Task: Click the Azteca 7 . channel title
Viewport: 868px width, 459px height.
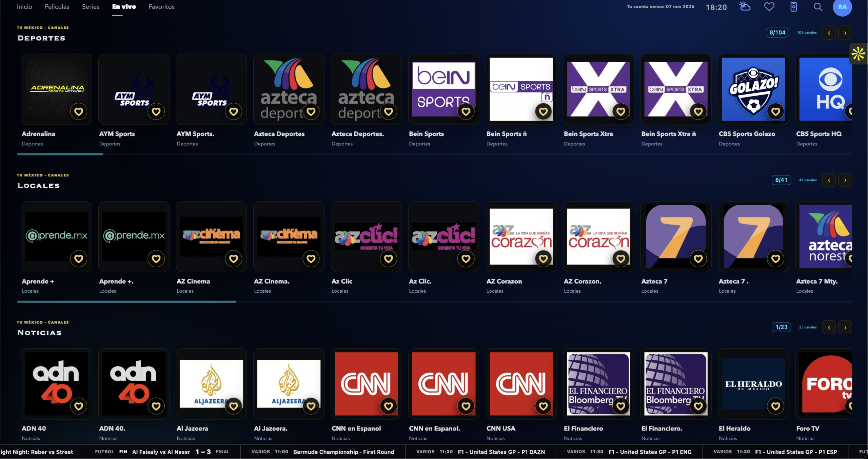Action: pos(733,281)
